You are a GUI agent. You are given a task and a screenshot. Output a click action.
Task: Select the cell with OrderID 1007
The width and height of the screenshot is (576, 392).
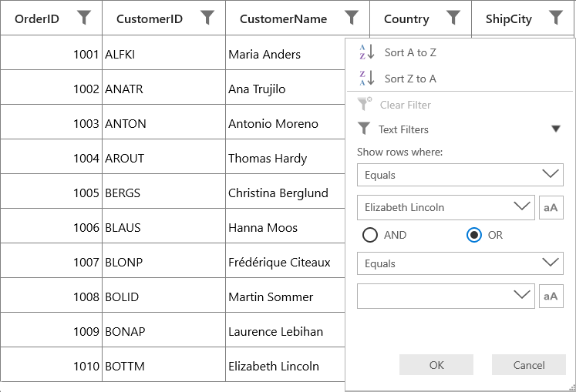(51, 260)
